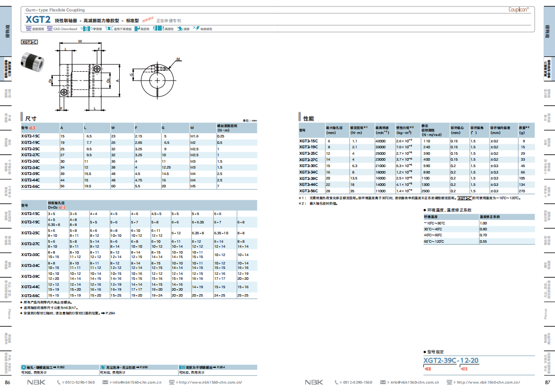The width and height of the screenshot is (555, 392).
Task: Click XGT2-15C in the dimensions table
Action: 31,136
